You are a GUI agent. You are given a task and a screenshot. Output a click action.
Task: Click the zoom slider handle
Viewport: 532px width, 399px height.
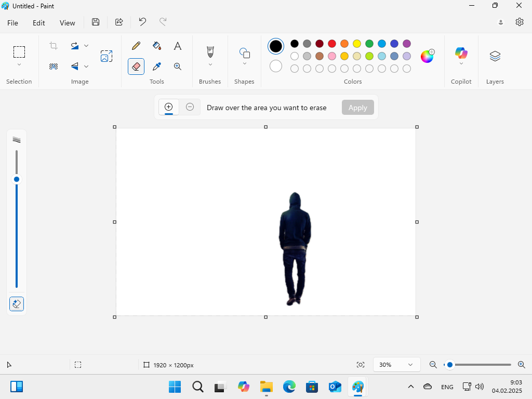pos(449,365)
